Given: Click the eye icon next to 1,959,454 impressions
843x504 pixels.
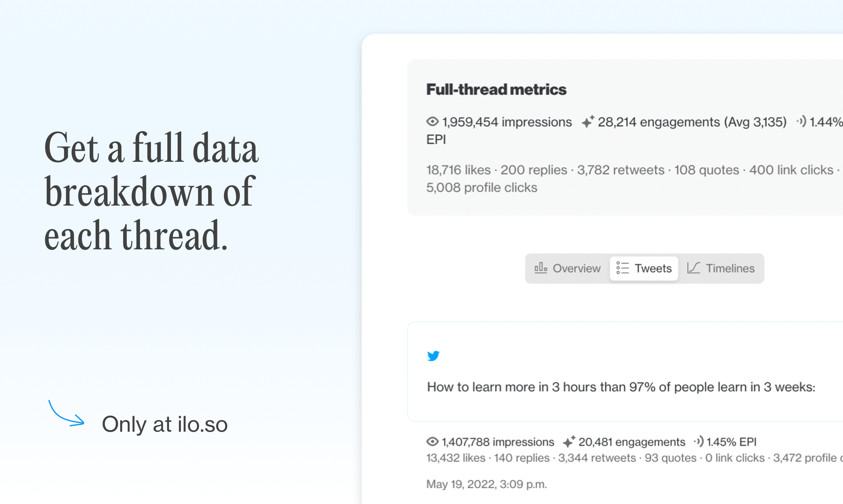Looking at the screenshot, I should pos(432,121).
